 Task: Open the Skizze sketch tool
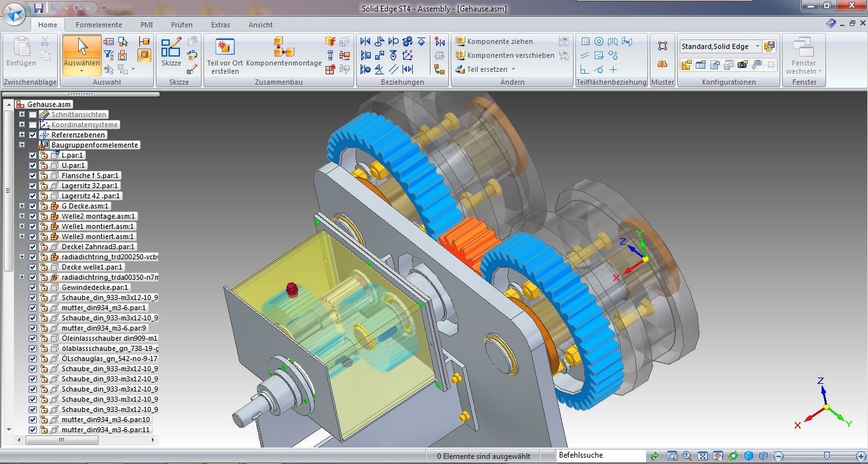pos(171,52)
